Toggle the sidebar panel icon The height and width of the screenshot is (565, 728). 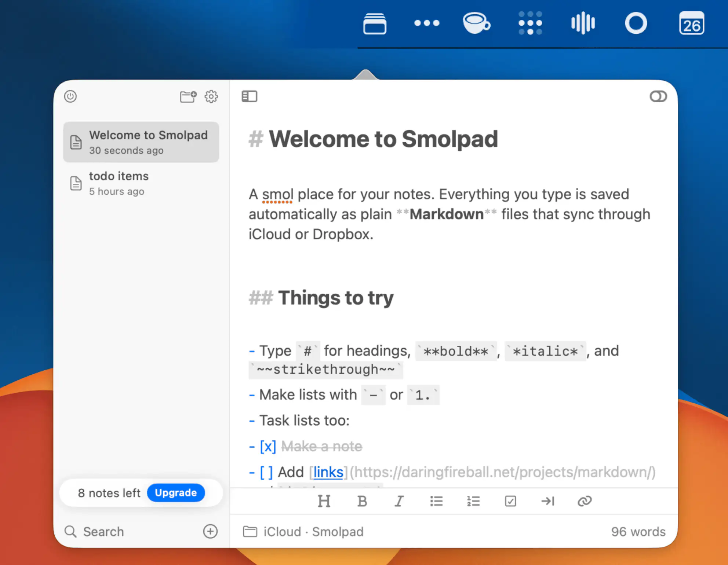click(x=250, y=96)
